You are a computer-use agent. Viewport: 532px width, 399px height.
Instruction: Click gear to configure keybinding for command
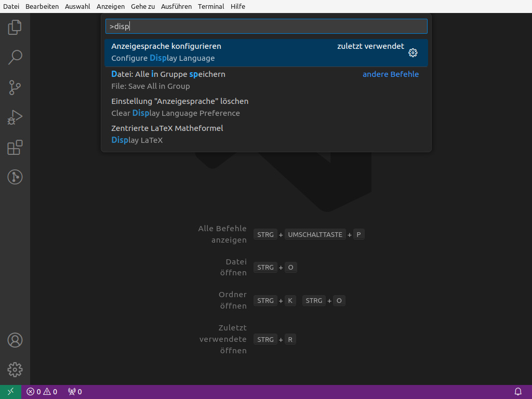[x=413, y=52]
